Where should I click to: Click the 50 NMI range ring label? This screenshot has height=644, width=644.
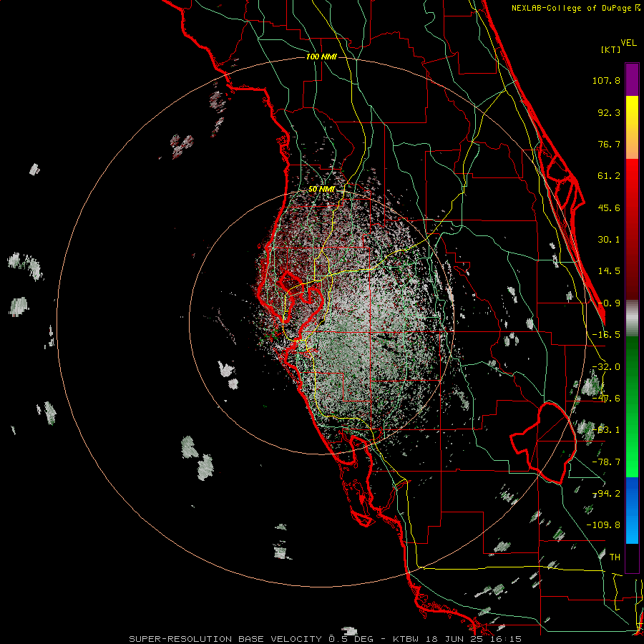click(321, 190)
